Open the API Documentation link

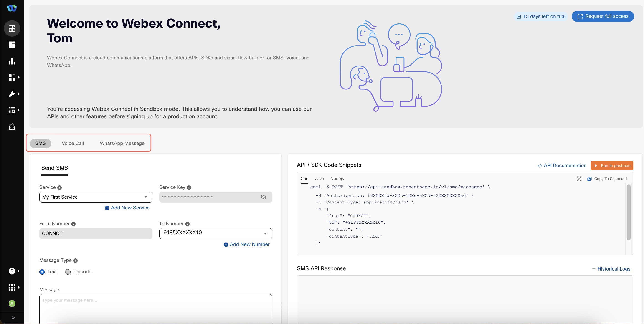click(562, 165)
